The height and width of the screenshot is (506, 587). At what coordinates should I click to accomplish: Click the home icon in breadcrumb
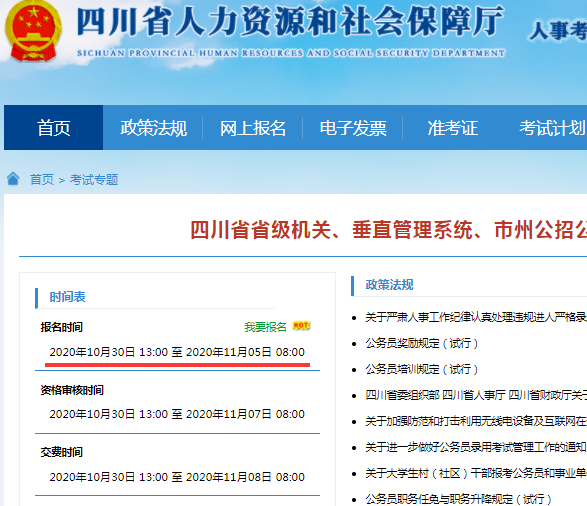coord(13,179)
